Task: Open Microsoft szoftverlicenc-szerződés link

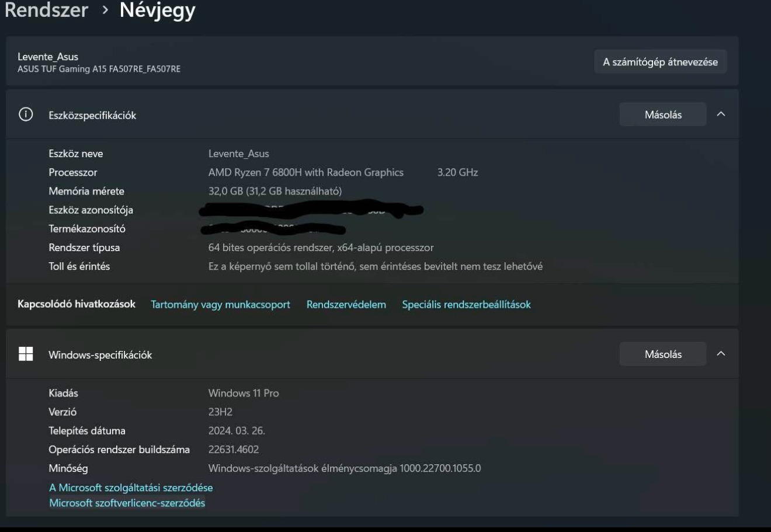Action: tap(127, 503)
